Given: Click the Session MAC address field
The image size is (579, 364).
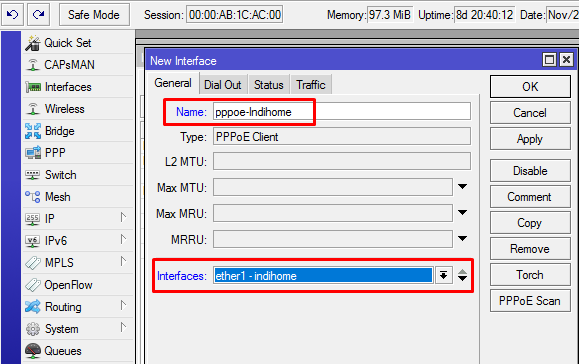Looking at the screenshot, I should coord(234,15).
